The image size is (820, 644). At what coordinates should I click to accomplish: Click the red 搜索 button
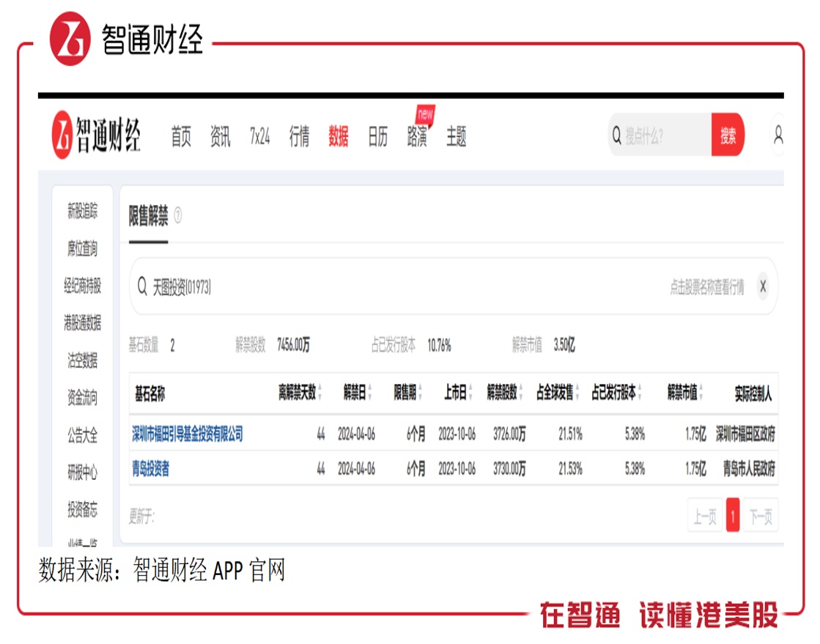[x=728, y=134]
